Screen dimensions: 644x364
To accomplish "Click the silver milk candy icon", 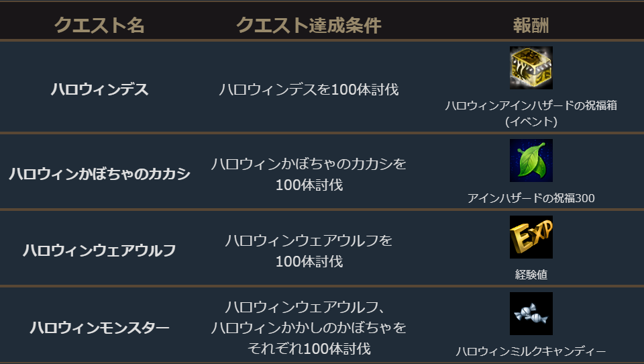I will (x=531, y=314).
